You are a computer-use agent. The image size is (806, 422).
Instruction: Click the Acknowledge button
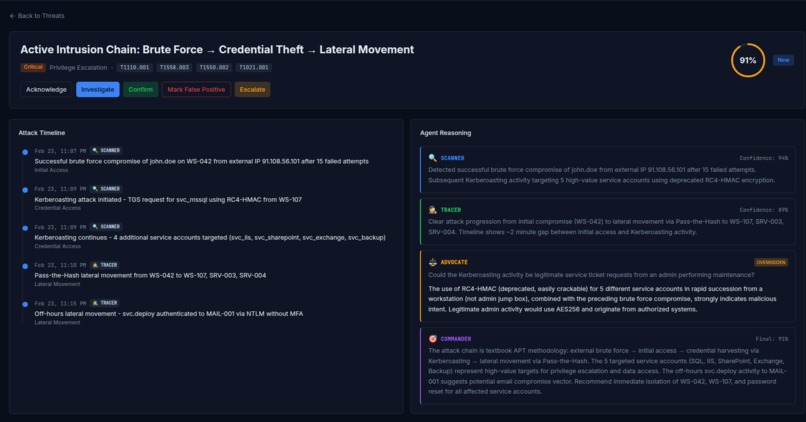tap(46, 89)
